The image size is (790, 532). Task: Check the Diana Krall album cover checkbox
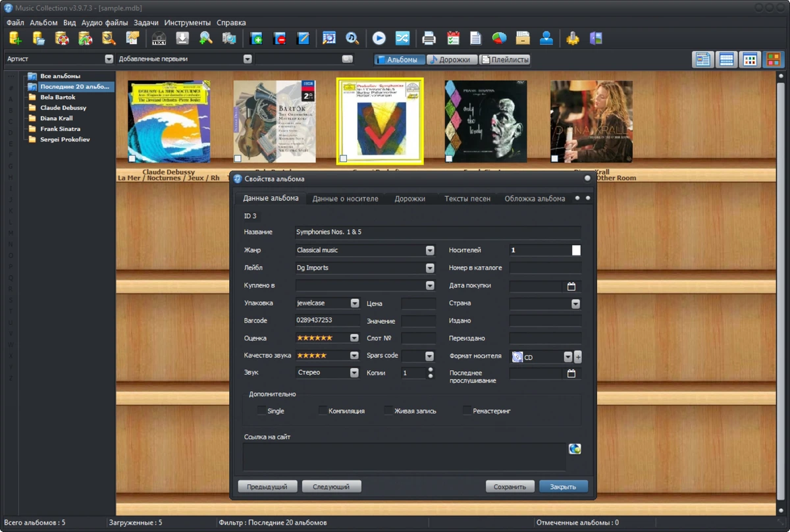tap(554, 159)
